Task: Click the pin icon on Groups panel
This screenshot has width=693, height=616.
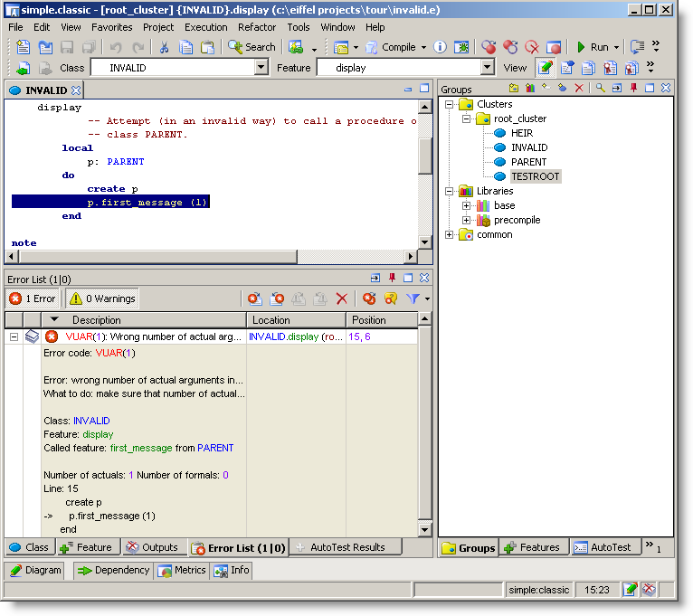Action: pos(633,88)
